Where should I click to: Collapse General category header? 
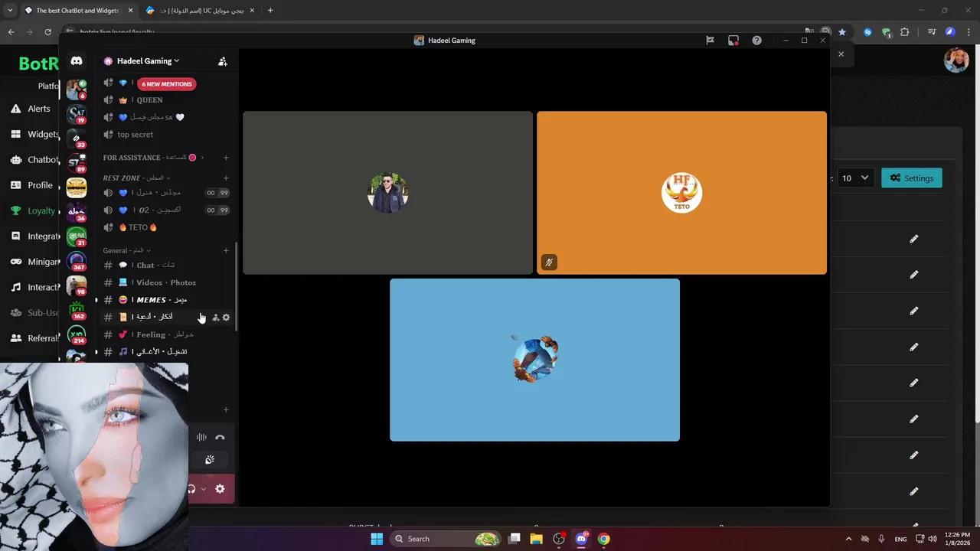pyautogui.click(x=126, y=250)
